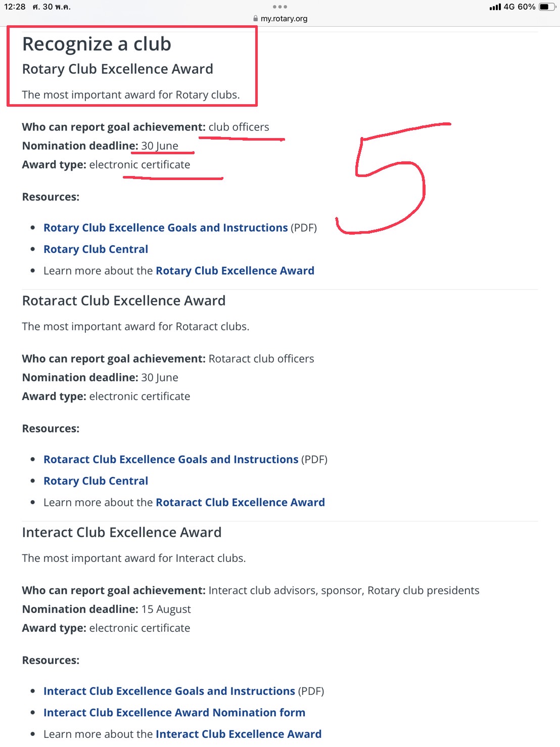Tap the Interact Club Excellence Award section heading
This screenshot has width=560, height=747.
(x=122, y=533)
